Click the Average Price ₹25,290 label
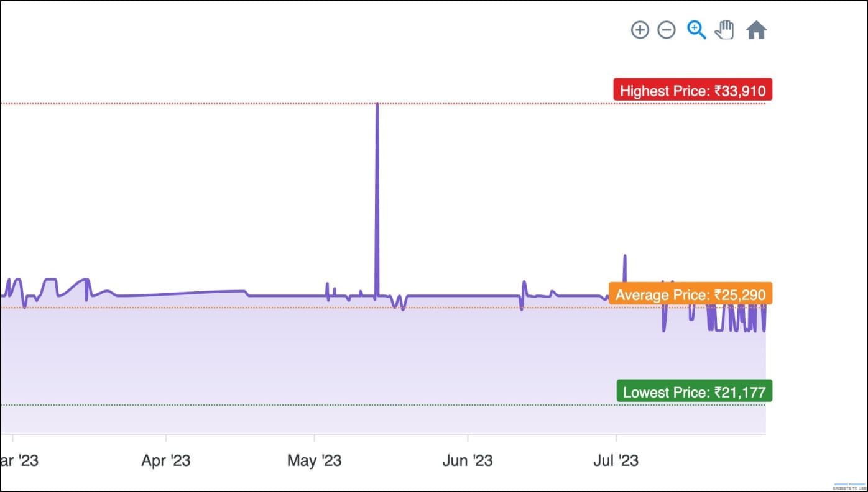 click(690, 293)
